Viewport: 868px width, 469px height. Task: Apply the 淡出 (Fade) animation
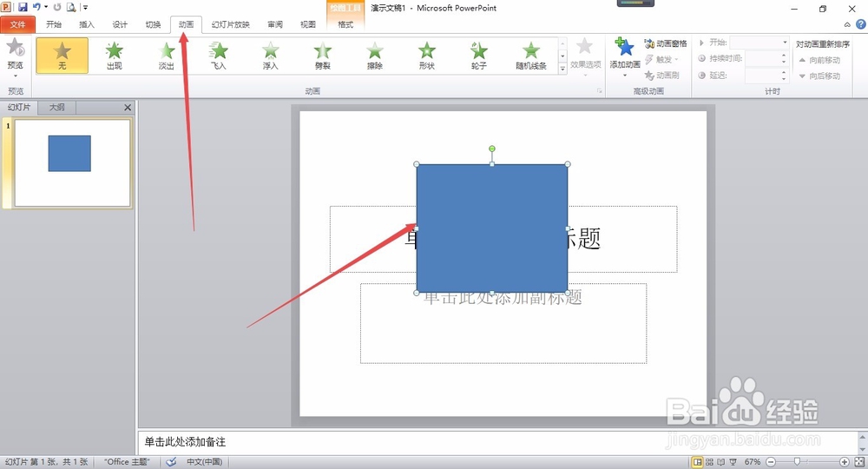tap(166, 56)
